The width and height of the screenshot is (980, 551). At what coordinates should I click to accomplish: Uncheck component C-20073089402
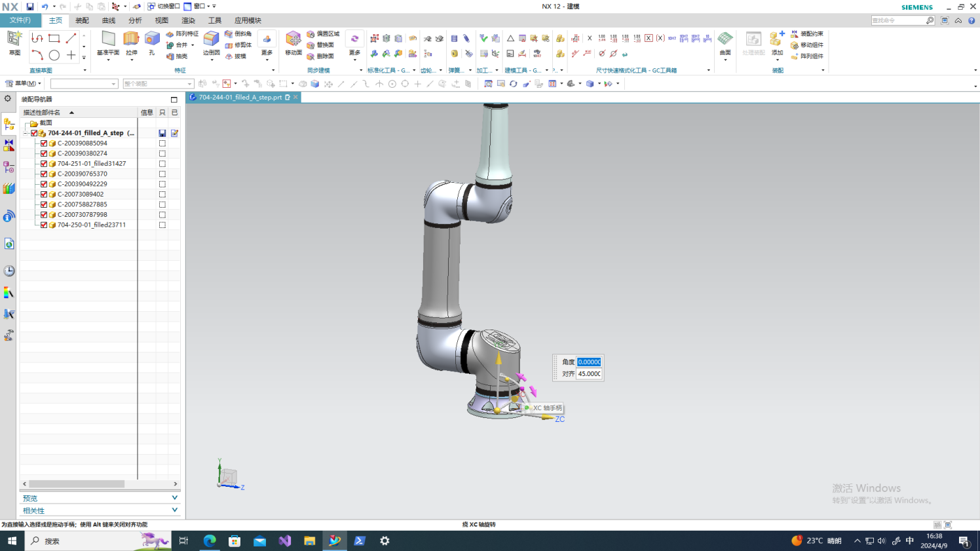click(44, 195)
